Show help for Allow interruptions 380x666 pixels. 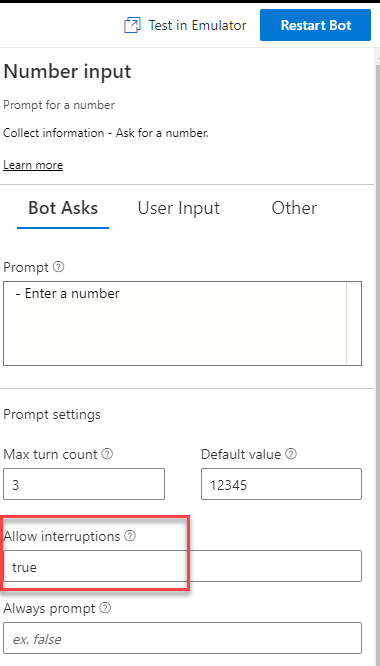tap(130, 536)
